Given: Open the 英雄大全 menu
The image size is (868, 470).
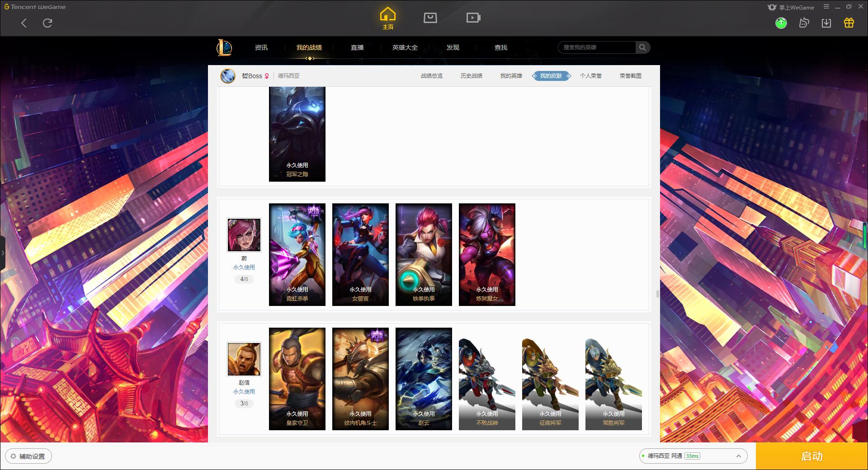Looking at the screenshot, I should pos(405,47).
